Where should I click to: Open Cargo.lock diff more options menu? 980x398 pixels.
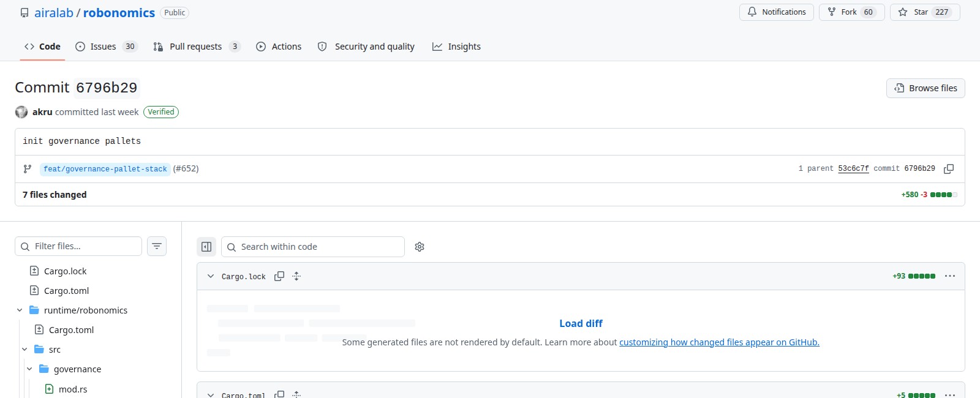pos(950,276)
